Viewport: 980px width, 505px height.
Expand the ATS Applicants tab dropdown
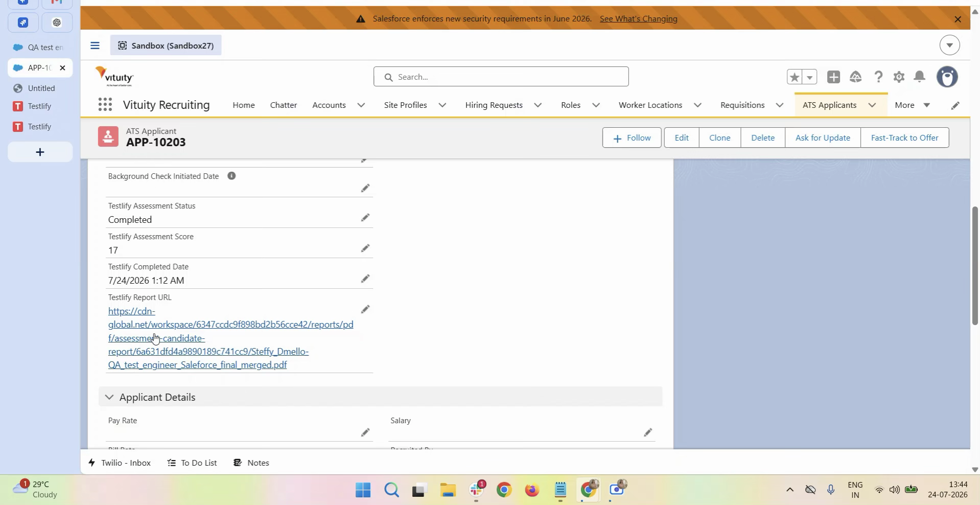(872, 105)
